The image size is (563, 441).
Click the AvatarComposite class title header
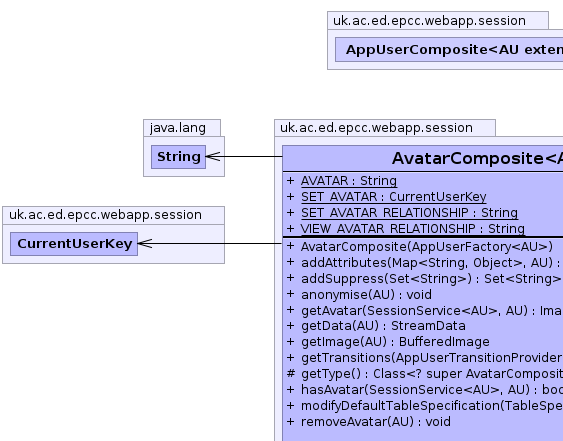(423, 158)
